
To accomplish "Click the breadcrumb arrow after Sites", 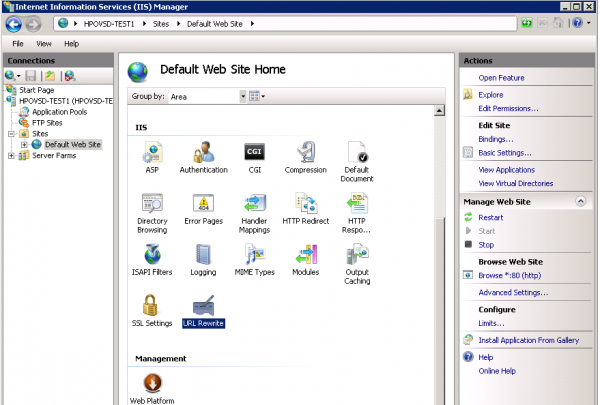I will point(178,24).
